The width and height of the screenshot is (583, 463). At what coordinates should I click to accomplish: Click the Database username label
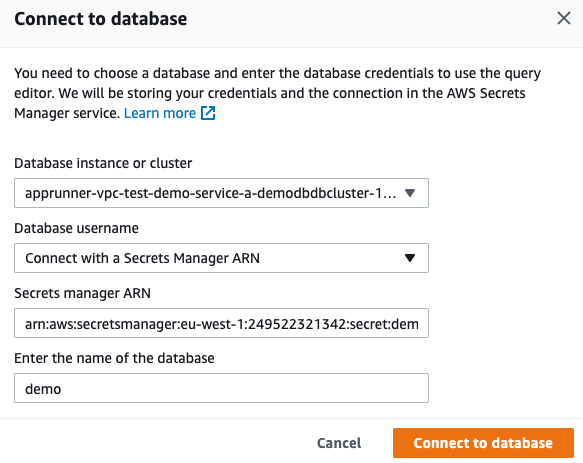click(x=76, y=228)
